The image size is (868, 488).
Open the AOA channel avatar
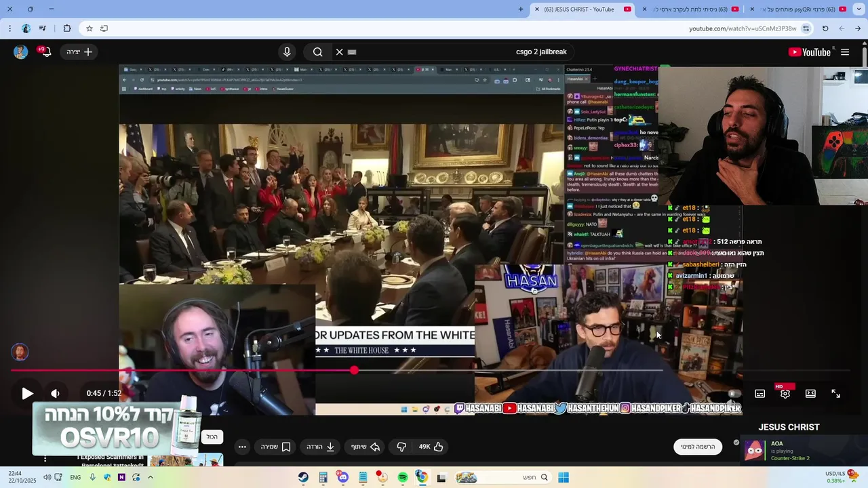(x=754, y=451)
